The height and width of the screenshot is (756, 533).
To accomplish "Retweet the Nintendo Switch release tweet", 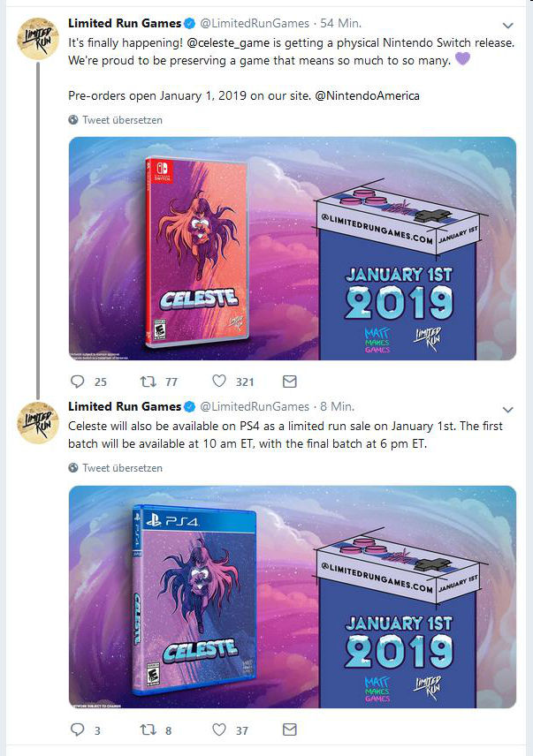I will 149,382.
